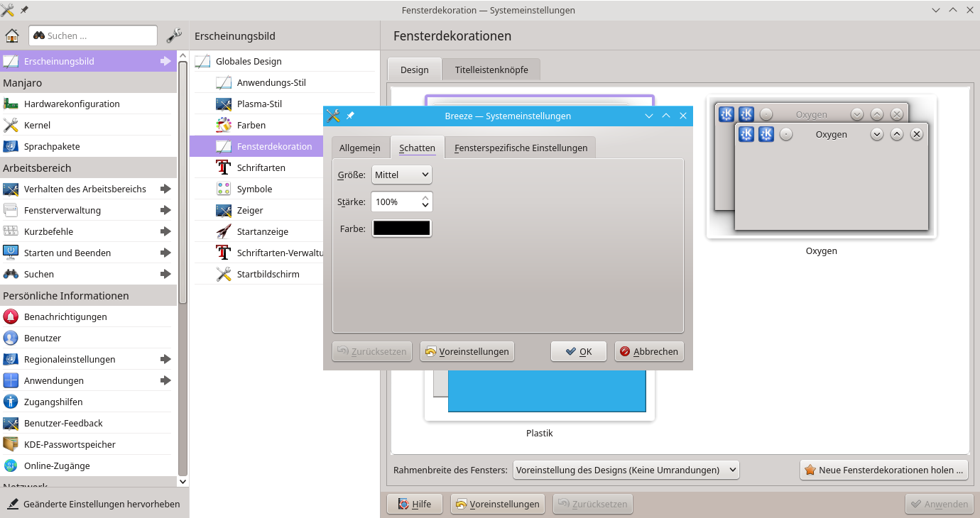Click the Hilfe button
The width and height of the screenshot is (980, 518).
click(414, 504)
